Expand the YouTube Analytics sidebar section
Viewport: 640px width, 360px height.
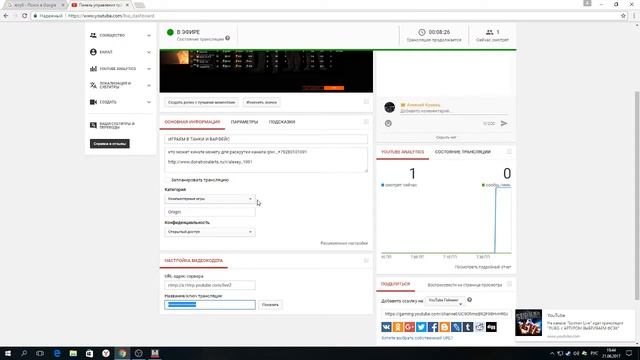coord(149,69)
